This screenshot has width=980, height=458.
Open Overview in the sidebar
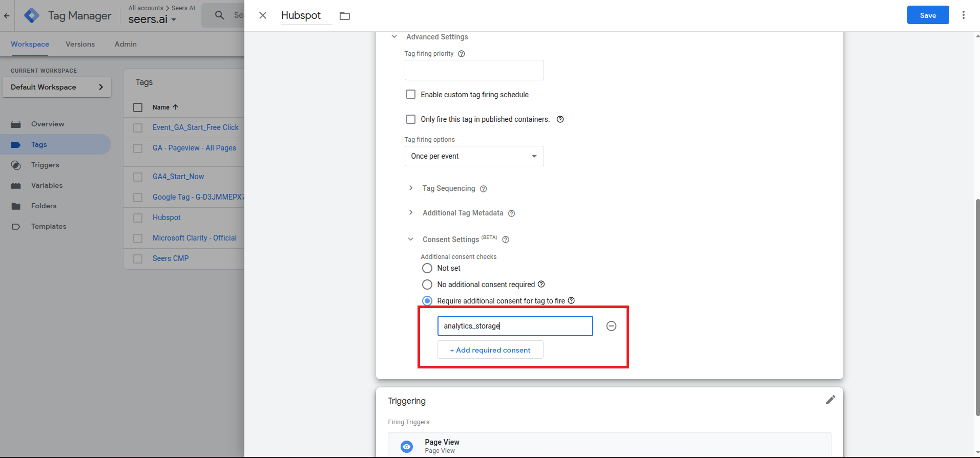48,124
